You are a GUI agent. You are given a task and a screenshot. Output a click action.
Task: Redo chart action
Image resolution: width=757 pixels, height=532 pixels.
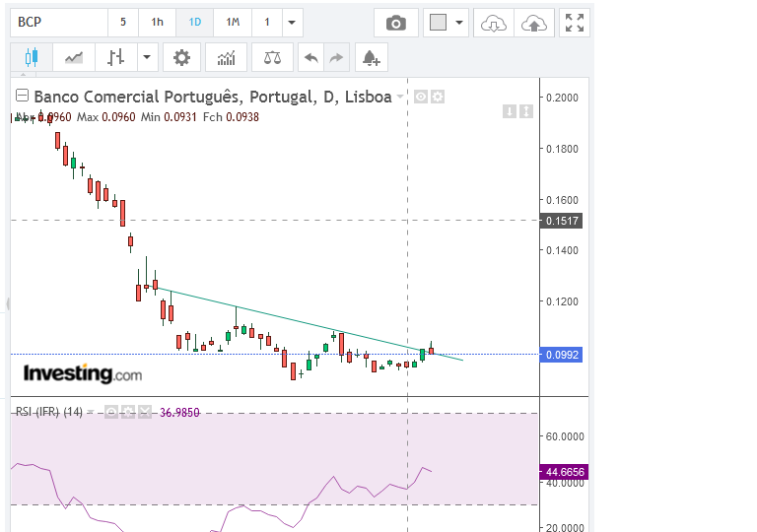pos(336,57)
